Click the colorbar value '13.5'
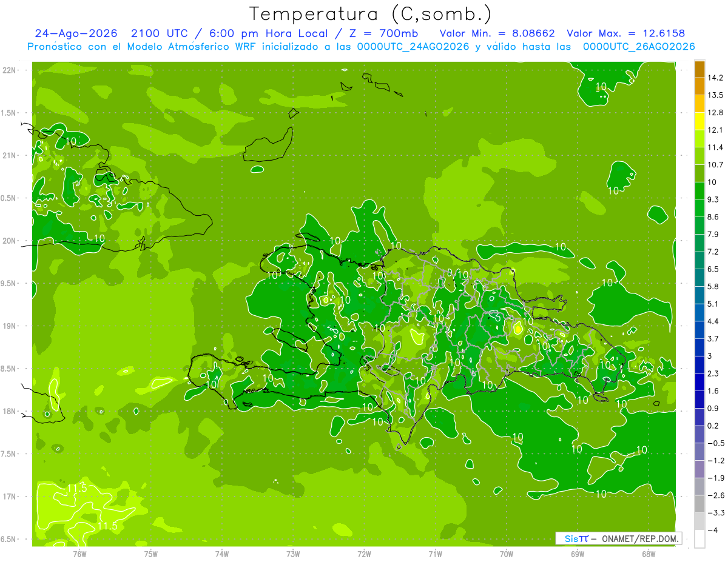Viewport: 728px width, 562px height. [716, 95]
